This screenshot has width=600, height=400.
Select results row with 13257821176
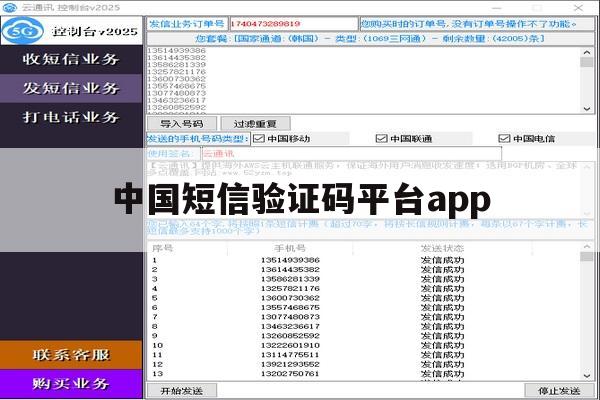pos(364,289)
